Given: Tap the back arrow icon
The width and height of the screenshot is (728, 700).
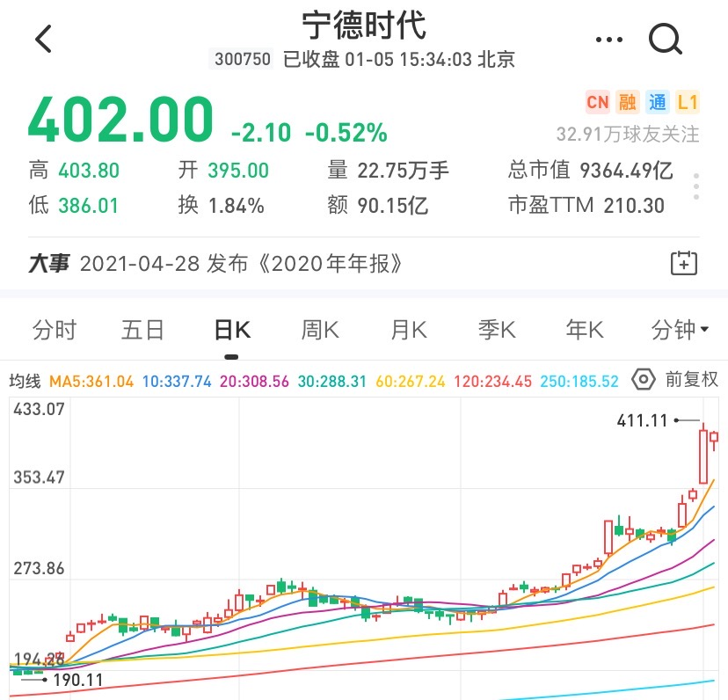Looking at the screenshot, I should 43,39.
